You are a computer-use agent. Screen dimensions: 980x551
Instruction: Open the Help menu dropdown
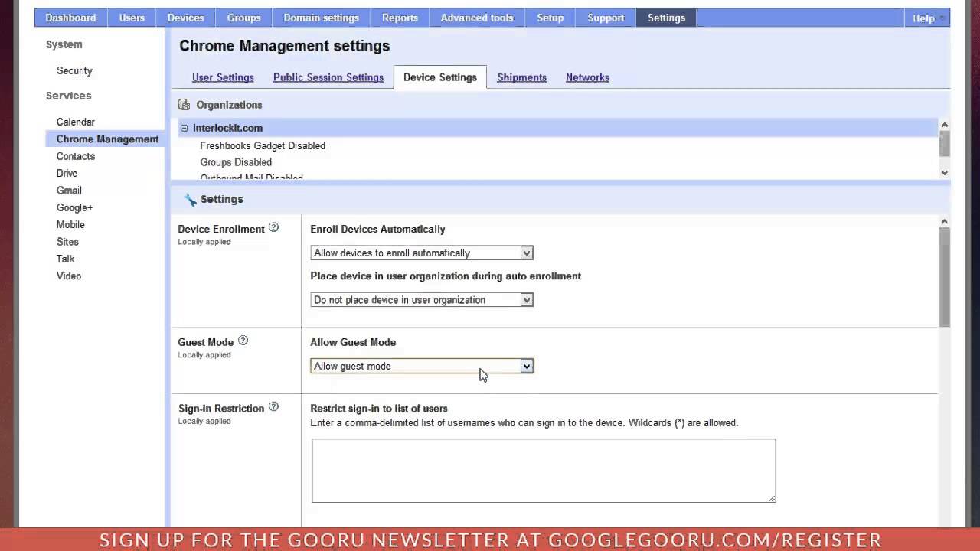coord(927,18)
